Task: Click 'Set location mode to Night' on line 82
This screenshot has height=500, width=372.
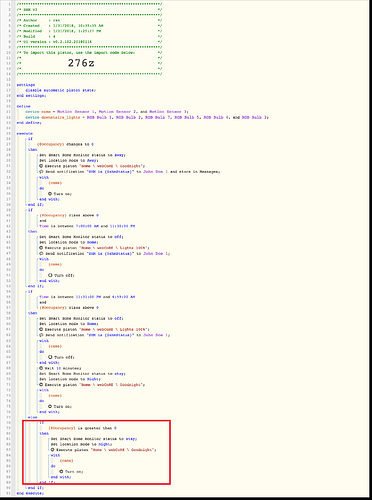Action: click(81, 444)
